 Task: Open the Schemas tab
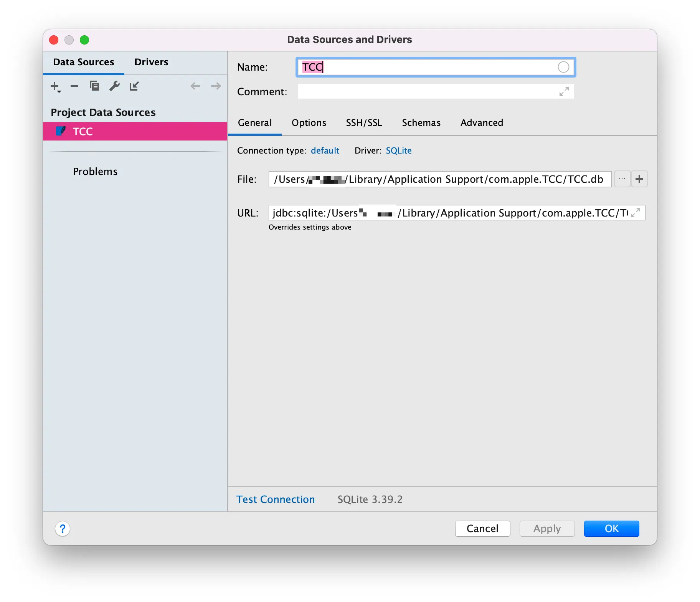click(x=421, y=123)
